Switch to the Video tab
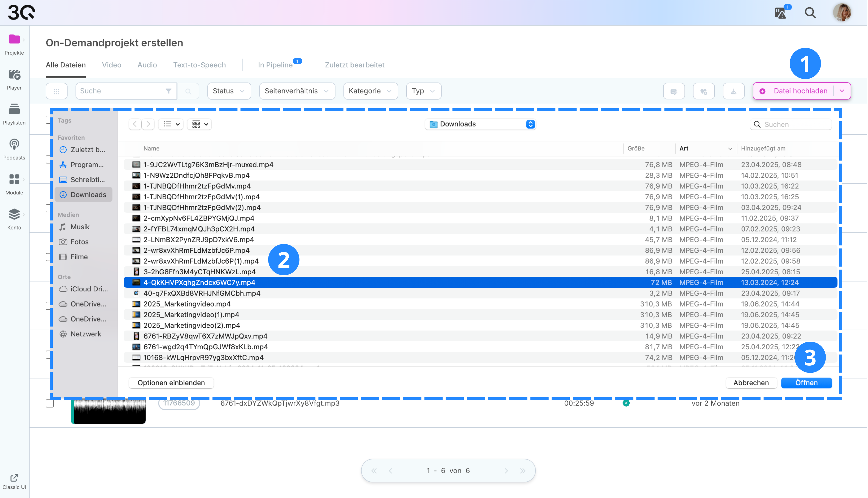 coord(112,65)
